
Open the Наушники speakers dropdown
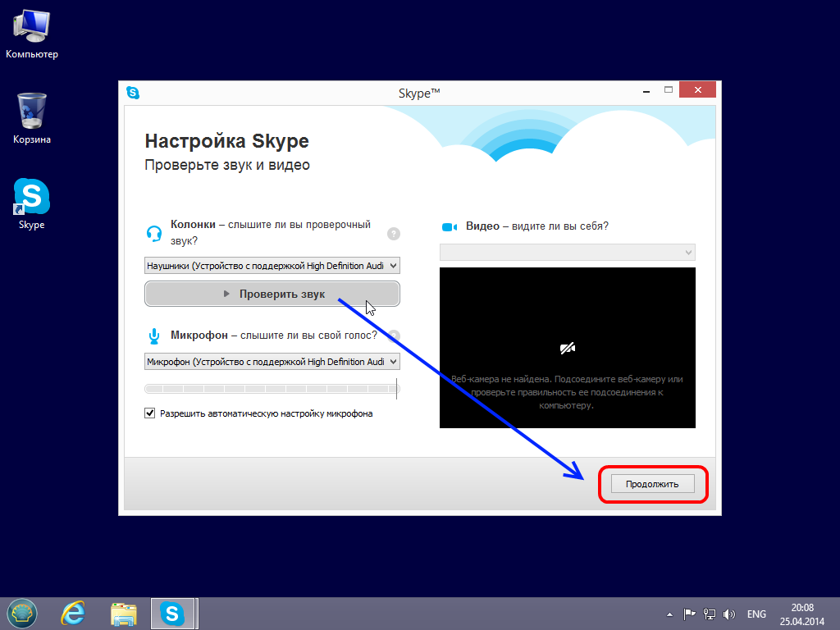(x=272, y=266)
